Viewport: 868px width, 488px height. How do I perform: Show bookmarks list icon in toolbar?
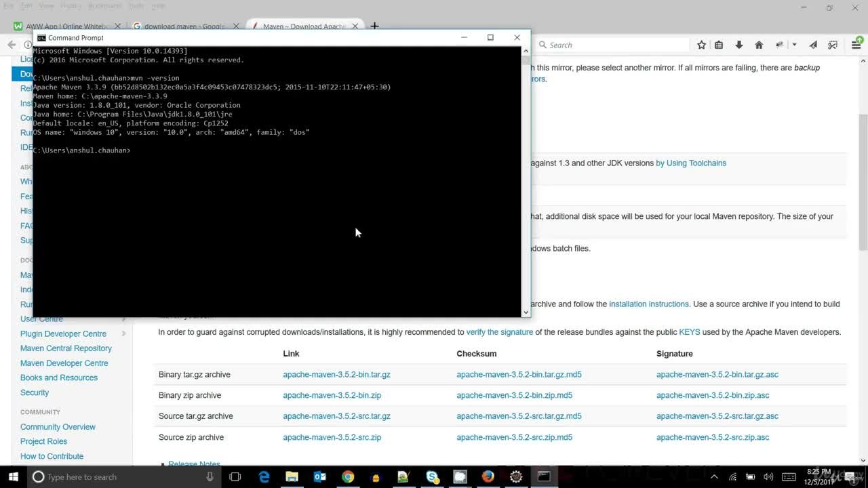pyautogui.click(x=719, y=45)
